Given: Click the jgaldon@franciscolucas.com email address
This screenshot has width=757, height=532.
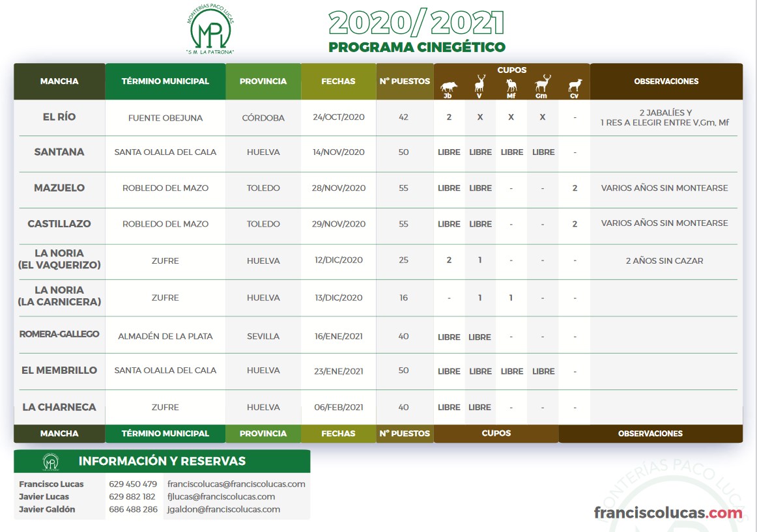Looking at the screenshot, I should 223,509.
